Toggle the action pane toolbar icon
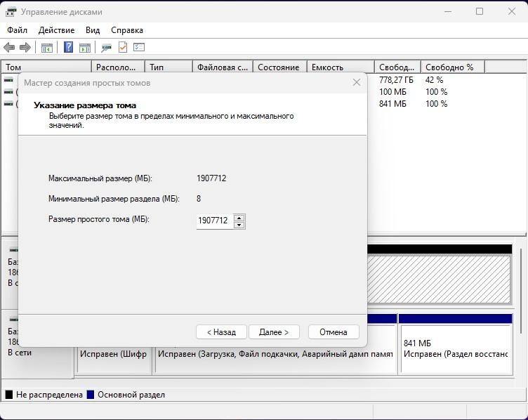528x420 pixels. (x=85, y=48)
